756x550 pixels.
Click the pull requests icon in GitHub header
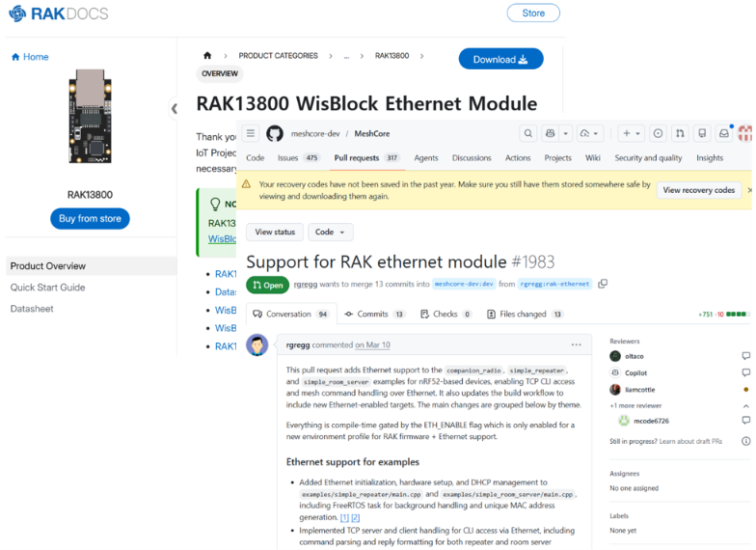(x=680, y=133)
